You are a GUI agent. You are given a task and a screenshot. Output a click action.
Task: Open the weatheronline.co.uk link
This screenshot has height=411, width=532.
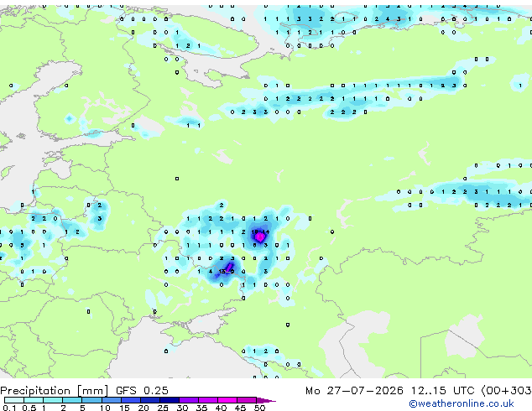(462, 403)
